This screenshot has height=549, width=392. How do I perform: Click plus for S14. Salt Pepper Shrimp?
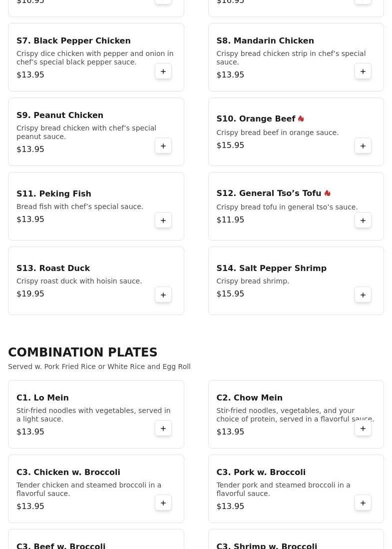click(363, 295)
